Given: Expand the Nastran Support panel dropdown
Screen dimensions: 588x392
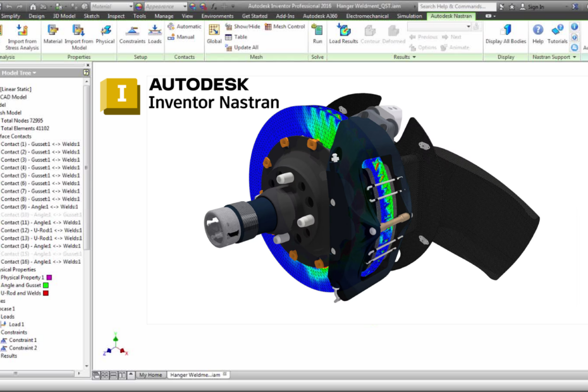Looking at the screenshot, I should [574, 57].
